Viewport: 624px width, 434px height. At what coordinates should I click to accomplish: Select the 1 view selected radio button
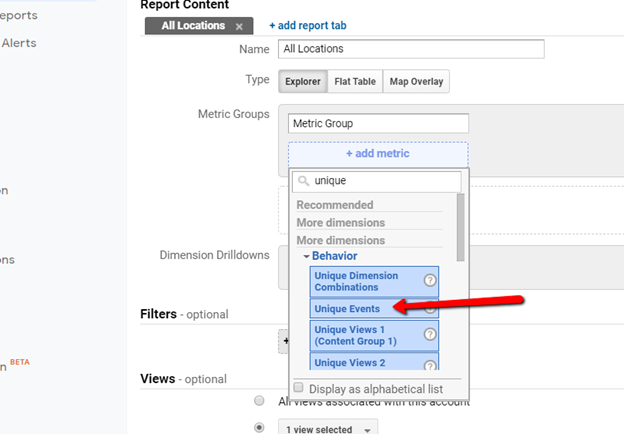point(259,428)
